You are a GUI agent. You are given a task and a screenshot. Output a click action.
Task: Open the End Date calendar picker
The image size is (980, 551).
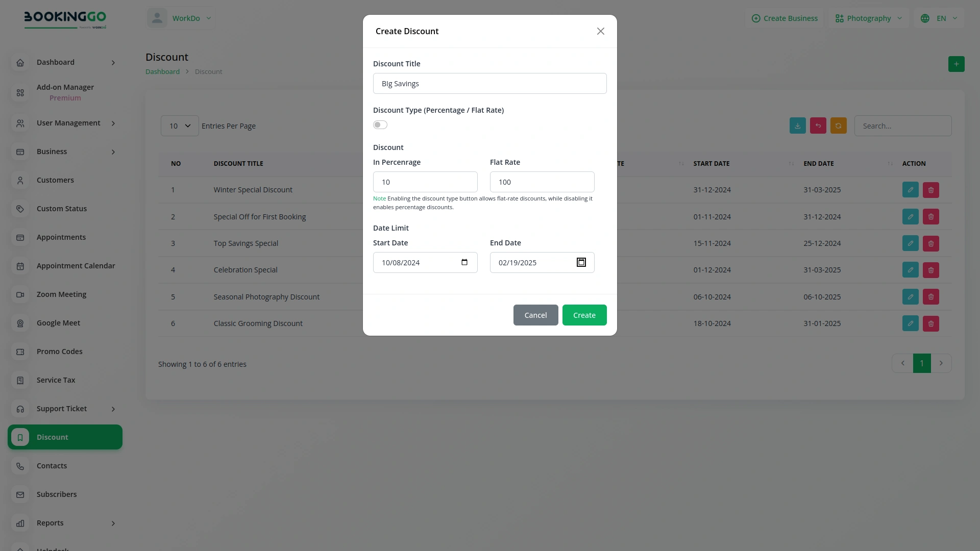(x=580, y=262)
